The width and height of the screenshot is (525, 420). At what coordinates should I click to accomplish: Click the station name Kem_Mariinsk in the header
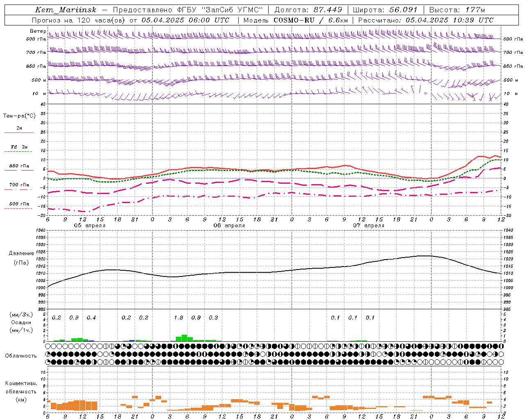click(x=66, y=10)
